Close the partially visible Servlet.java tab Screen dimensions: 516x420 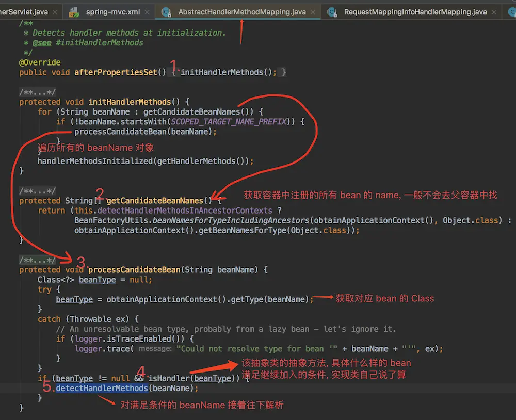coord(55,11)
